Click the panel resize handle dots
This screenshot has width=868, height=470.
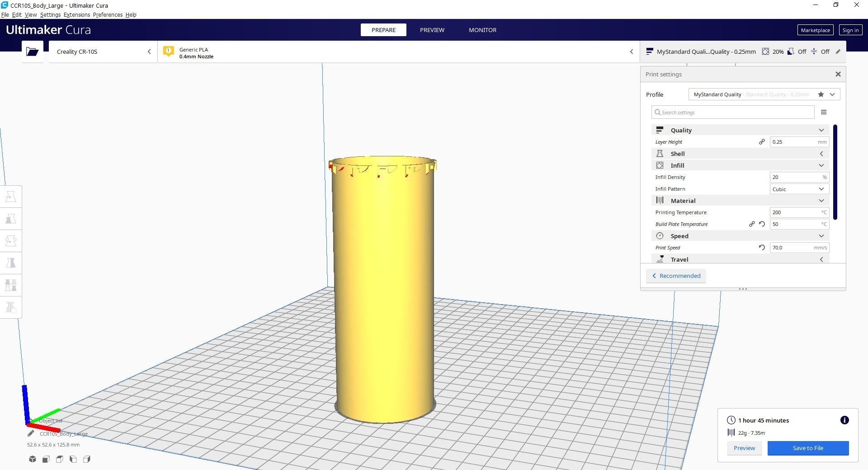pos(743,289)
